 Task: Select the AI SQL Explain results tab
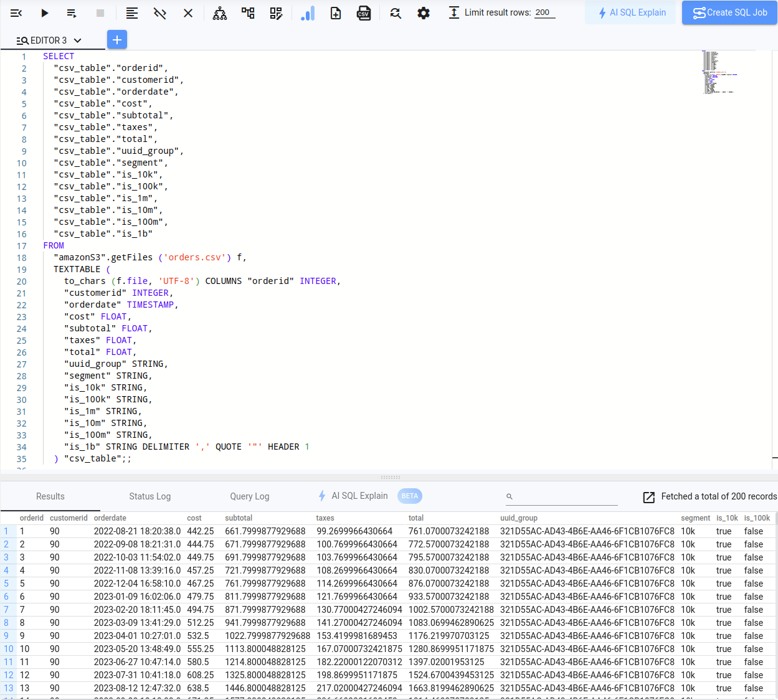(x=359, y=496)
